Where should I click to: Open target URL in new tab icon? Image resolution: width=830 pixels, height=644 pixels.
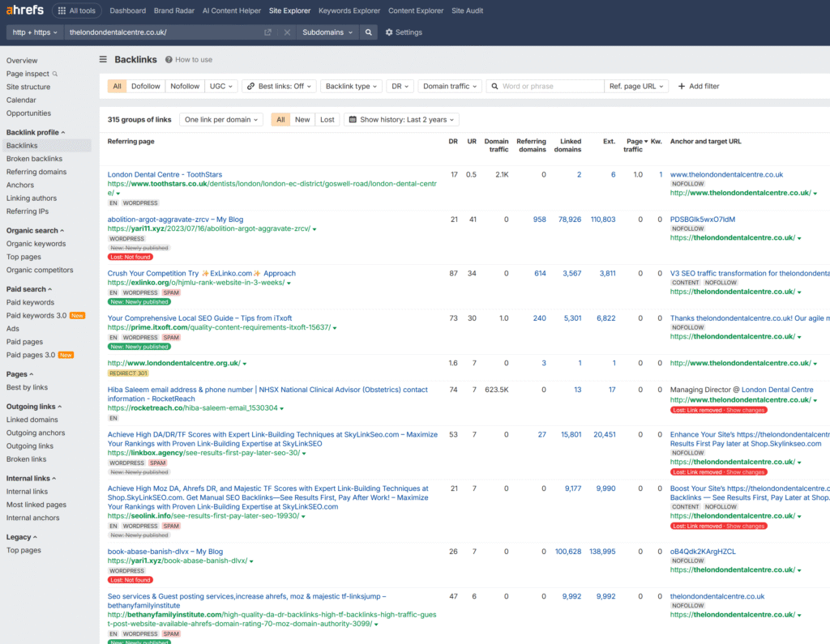267,32
